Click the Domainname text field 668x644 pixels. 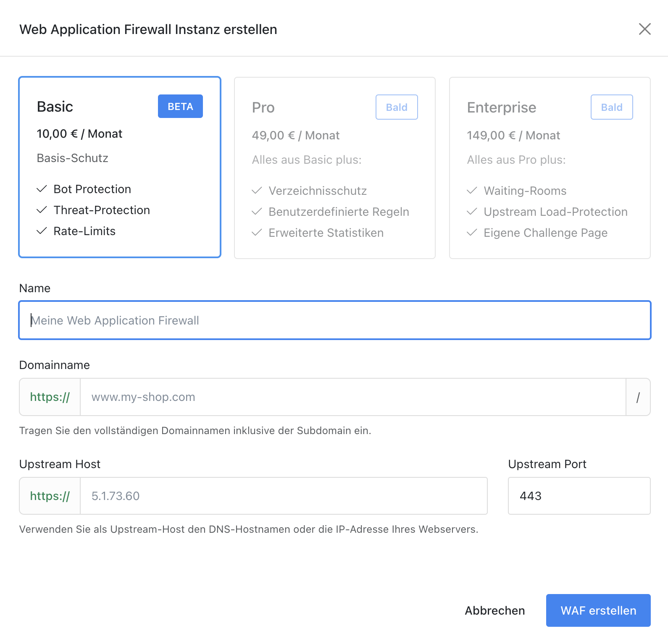(352, 397)
